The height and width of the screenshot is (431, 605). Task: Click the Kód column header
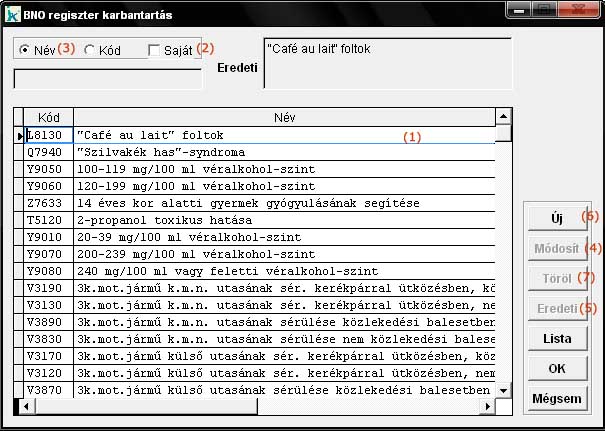(49, 117)
